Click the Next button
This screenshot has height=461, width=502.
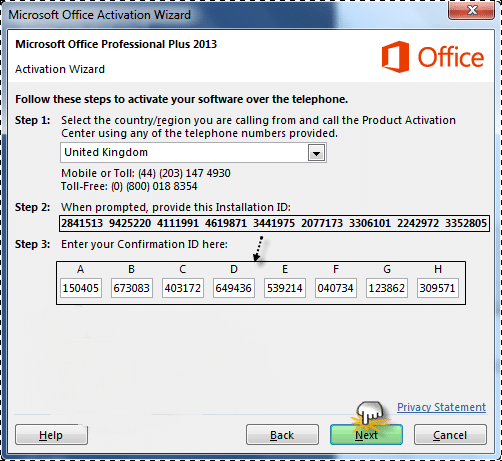(366, 434)
